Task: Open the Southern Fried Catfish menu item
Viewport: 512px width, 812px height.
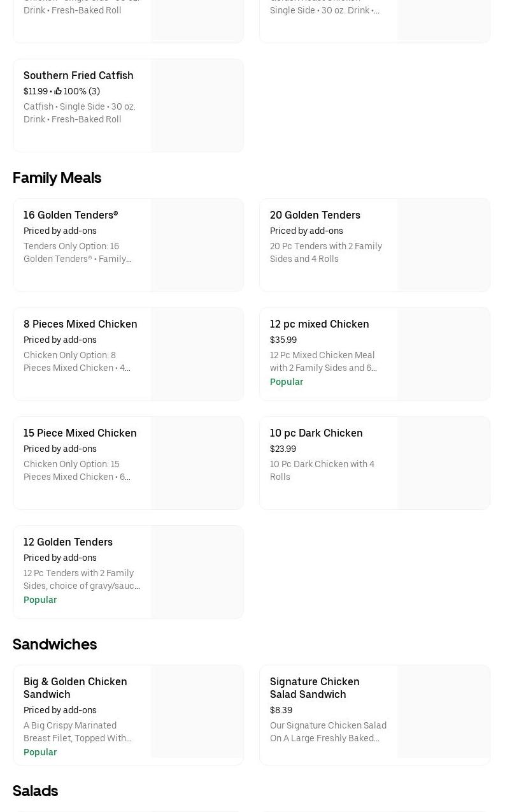Action: [x=78, y=75]
